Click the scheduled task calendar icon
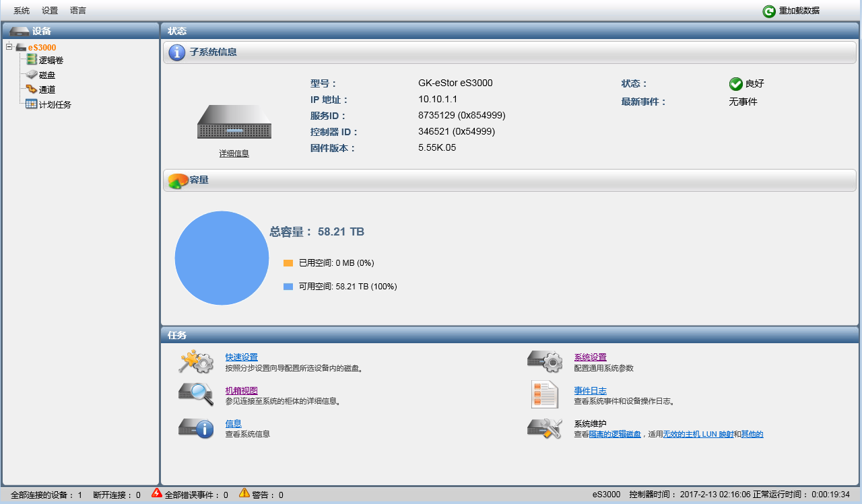The height and width of the screenshot is (504, 862). (32, 104)
